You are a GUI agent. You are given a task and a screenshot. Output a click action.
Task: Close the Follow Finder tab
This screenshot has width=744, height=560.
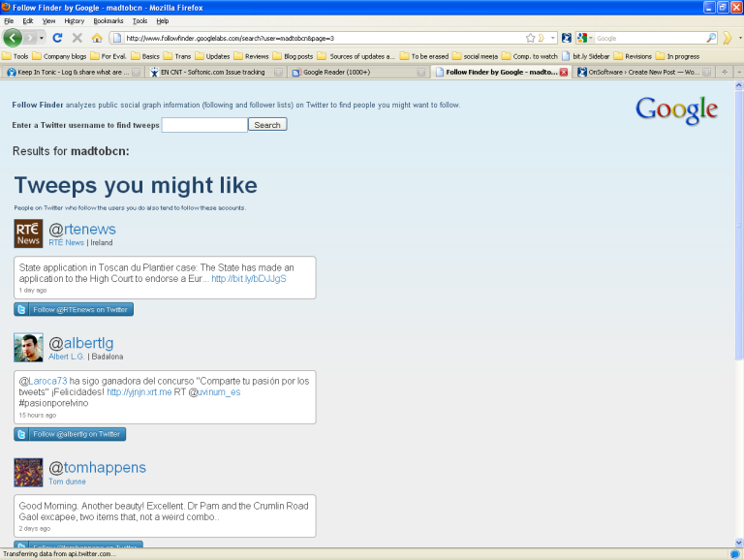(x=564, y=72)
